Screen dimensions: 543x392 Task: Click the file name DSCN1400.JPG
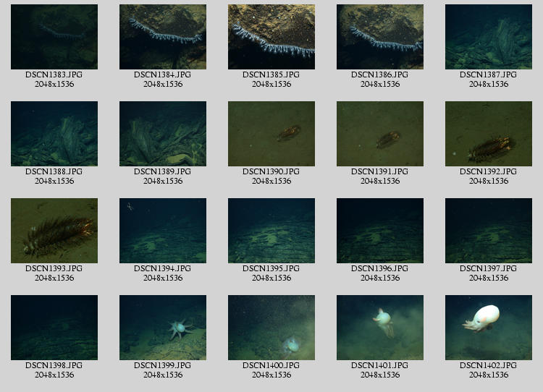pos(271,365)
